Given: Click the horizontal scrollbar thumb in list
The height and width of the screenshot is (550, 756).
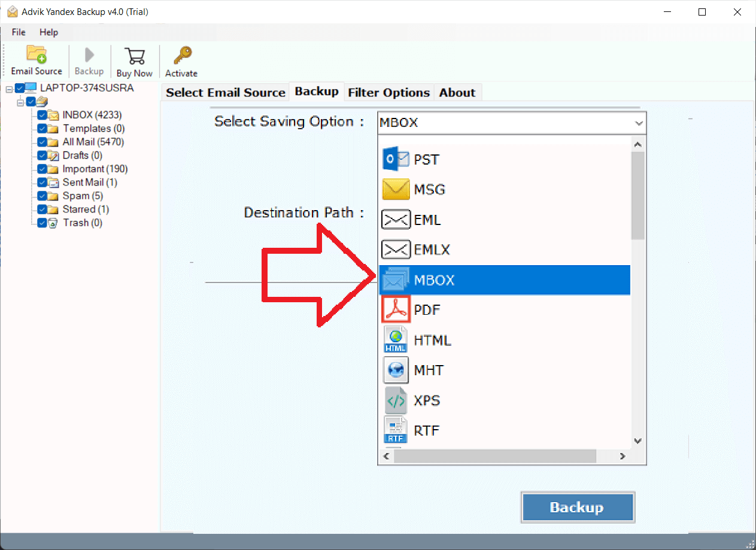Looking at the screenshot, I should [495, 457].
